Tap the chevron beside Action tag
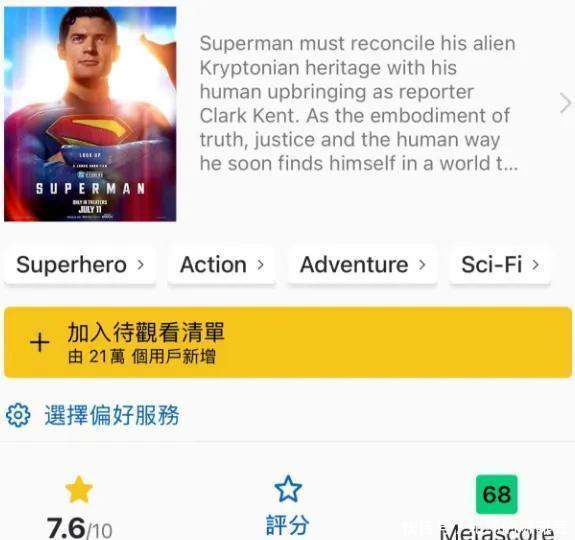 [260, 264]
